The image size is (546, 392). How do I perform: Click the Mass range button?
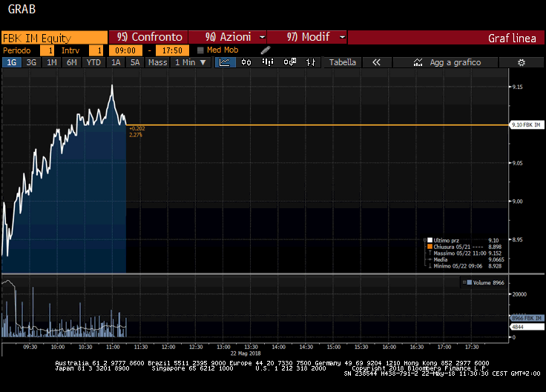click(157, 63)
